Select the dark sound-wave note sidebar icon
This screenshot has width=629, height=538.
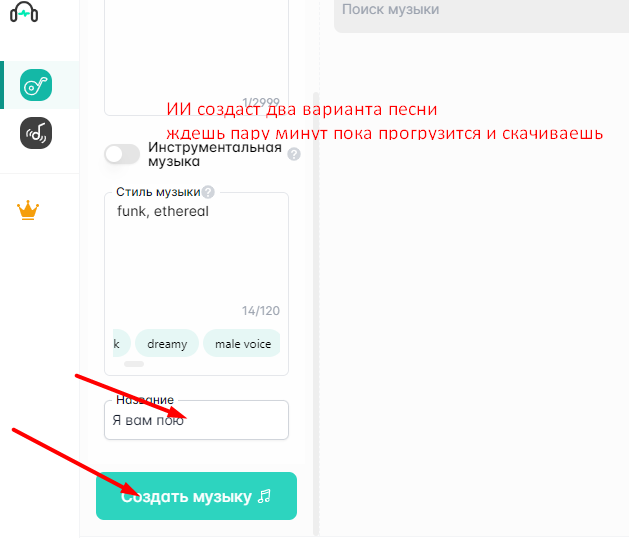pyautogui.click(x=36, y=133)
